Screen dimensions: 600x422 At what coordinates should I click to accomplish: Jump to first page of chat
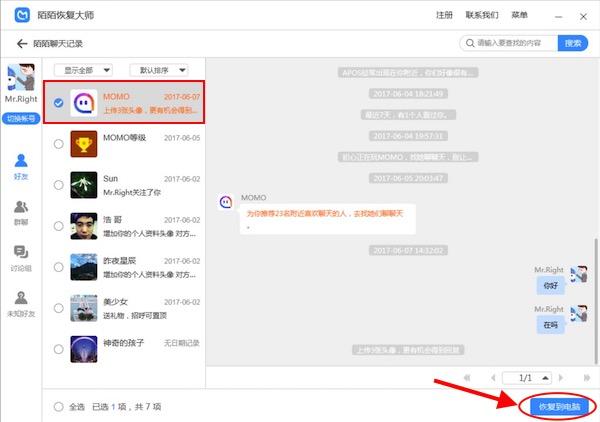(467, 378)
